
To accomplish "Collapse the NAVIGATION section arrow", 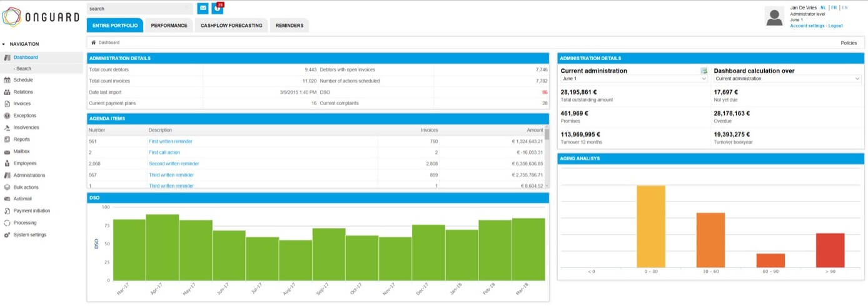I will click(x=4, y=44).
